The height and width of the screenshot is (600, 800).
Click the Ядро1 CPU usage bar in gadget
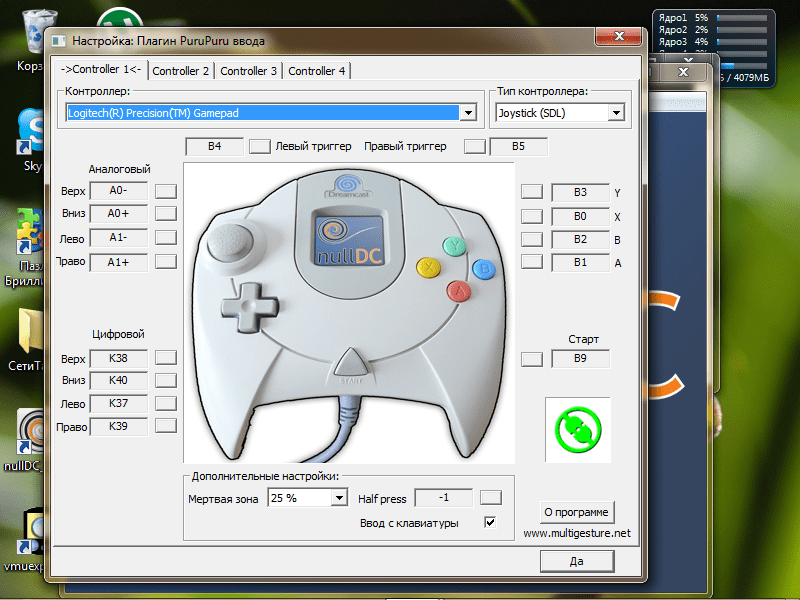pos(742,18)
